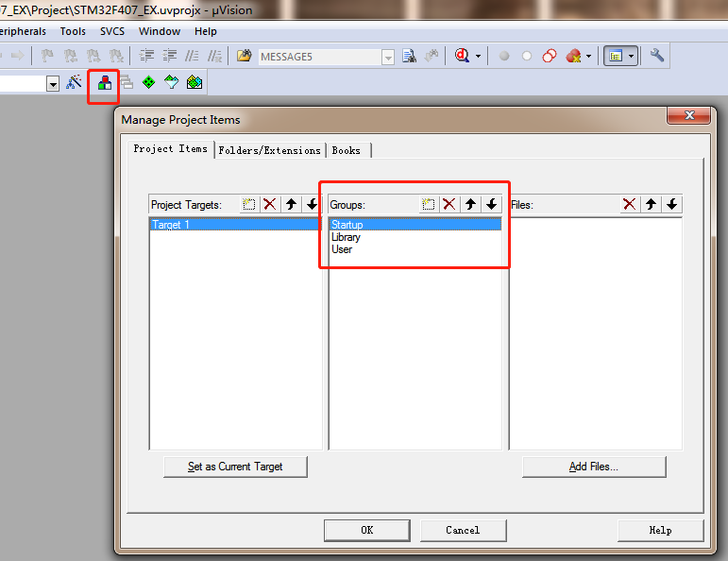Expand the debug session dropdown arrow
The width and height of the screenshot is (728, 561).
[x=478, y=56]
